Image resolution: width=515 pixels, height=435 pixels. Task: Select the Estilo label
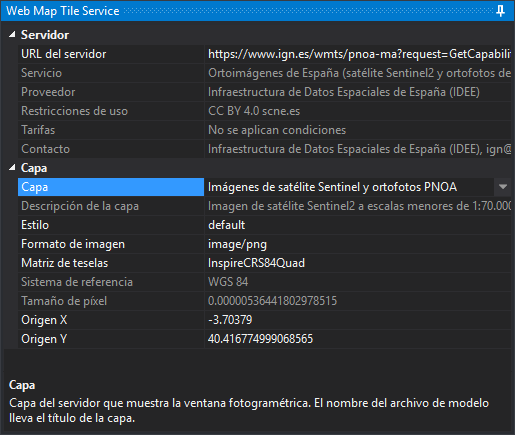(x=35, y=225)
